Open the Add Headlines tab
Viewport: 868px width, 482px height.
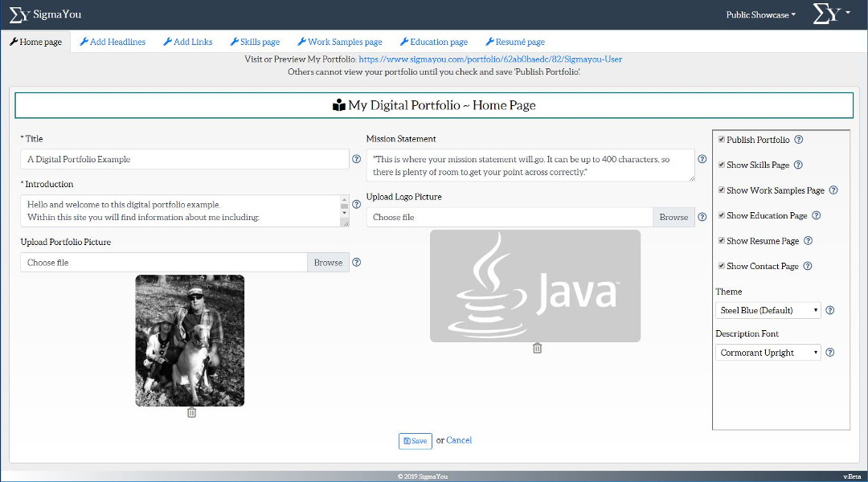click(113, 42)
